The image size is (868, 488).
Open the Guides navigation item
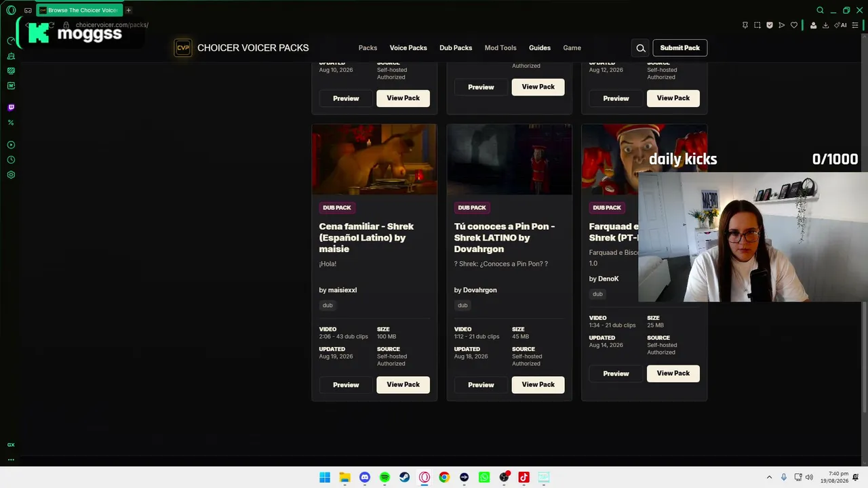tap(540, 48)
